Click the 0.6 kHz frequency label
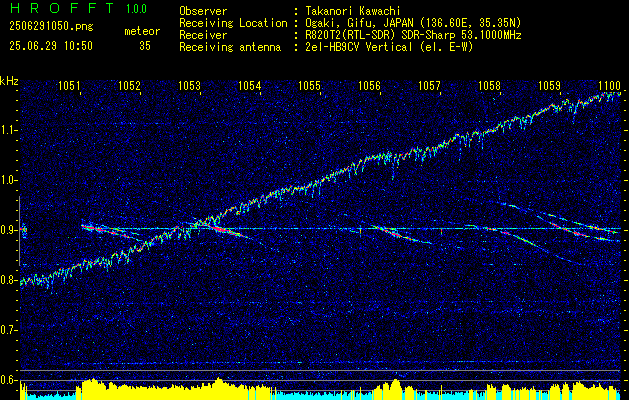 [8, 380]
